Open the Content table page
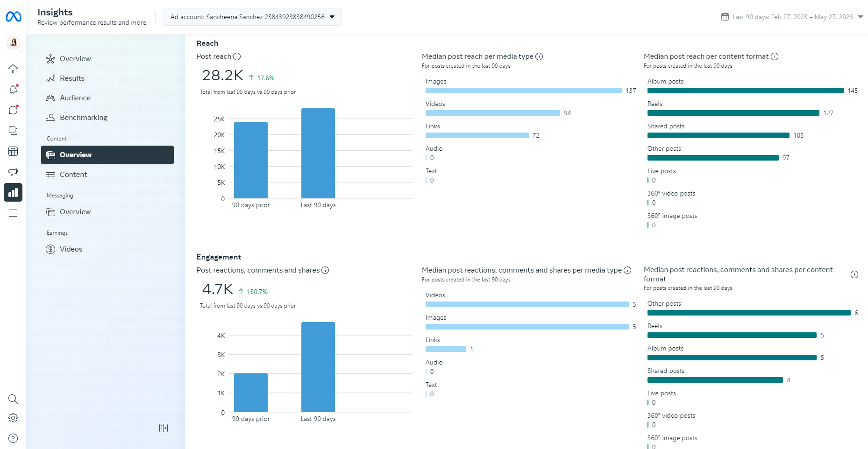The image size is (868, 449). [73, 175]
